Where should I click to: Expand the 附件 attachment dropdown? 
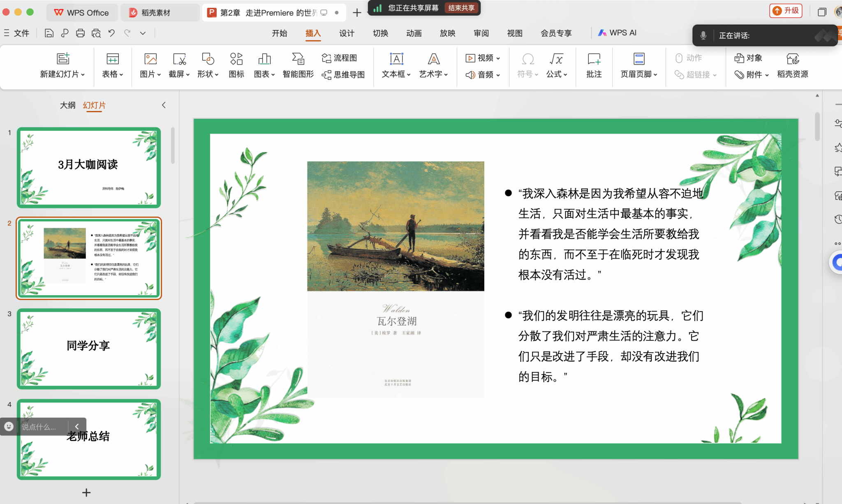[x=767, y=75]
